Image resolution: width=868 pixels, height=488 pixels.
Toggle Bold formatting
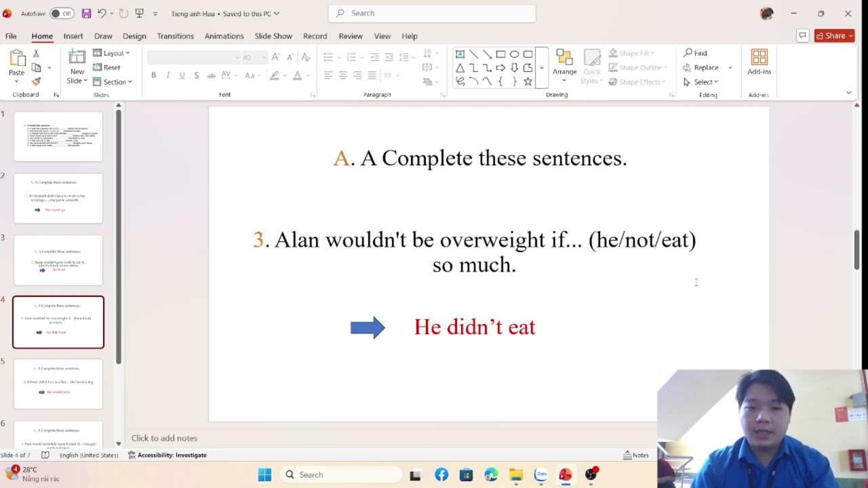[153, 75]
